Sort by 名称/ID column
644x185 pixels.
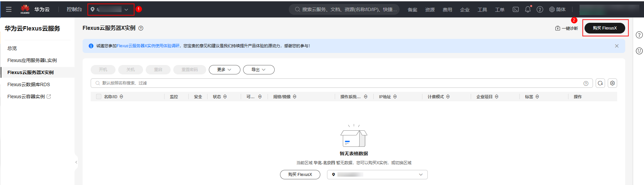click(x=122, y=97)
